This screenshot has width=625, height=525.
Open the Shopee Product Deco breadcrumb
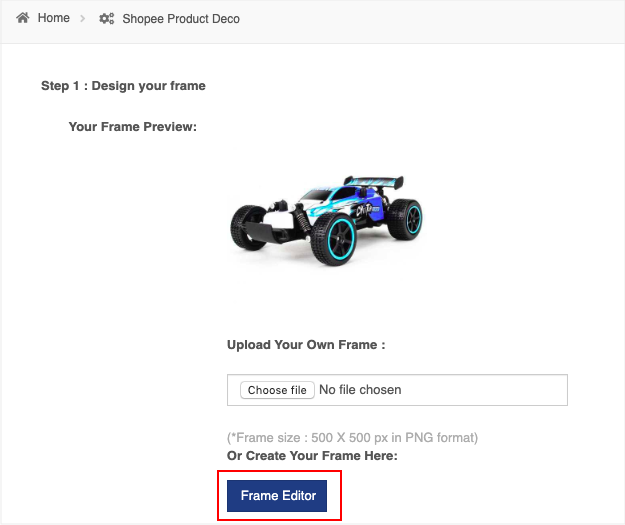pos(181,19)
